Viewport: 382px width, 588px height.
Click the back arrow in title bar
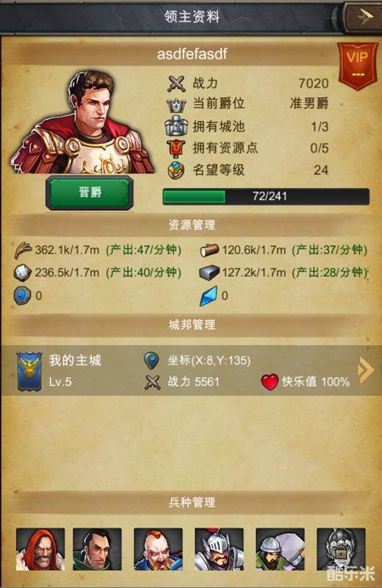point(361,16)
